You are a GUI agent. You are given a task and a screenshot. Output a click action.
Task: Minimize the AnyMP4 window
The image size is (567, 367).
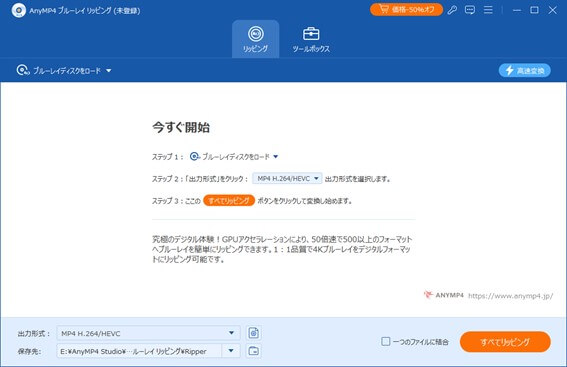517,10
